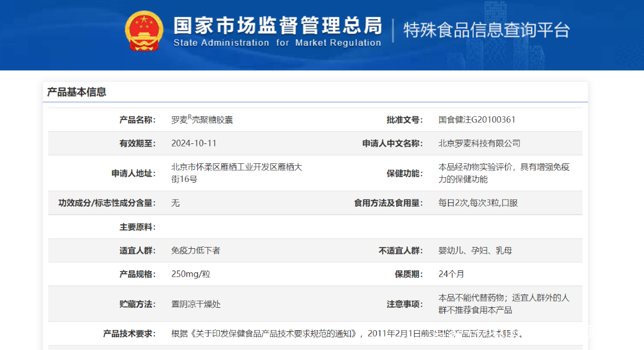This screenshot has width=644, height=350.
Task: Click the 食用方法及食用量 label
Action: click(x=388, y=203)
